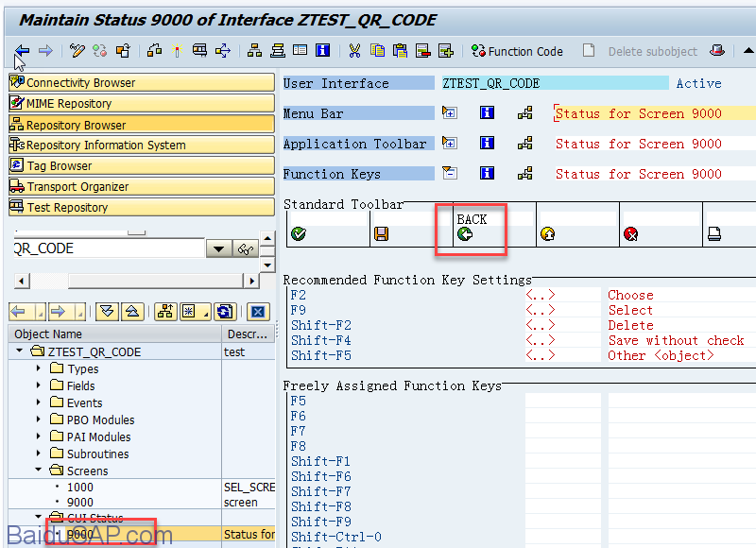The image size is (756, 548).
Task: Open the object name dropdown arrow
Action: pos(219,249)
